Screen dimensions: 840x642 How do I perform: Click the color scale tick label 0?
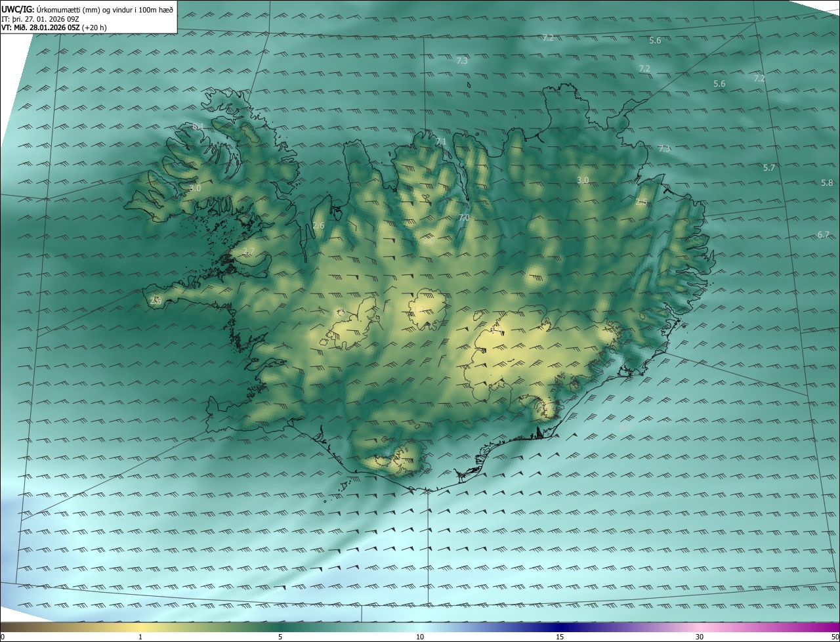coord(3,637)
